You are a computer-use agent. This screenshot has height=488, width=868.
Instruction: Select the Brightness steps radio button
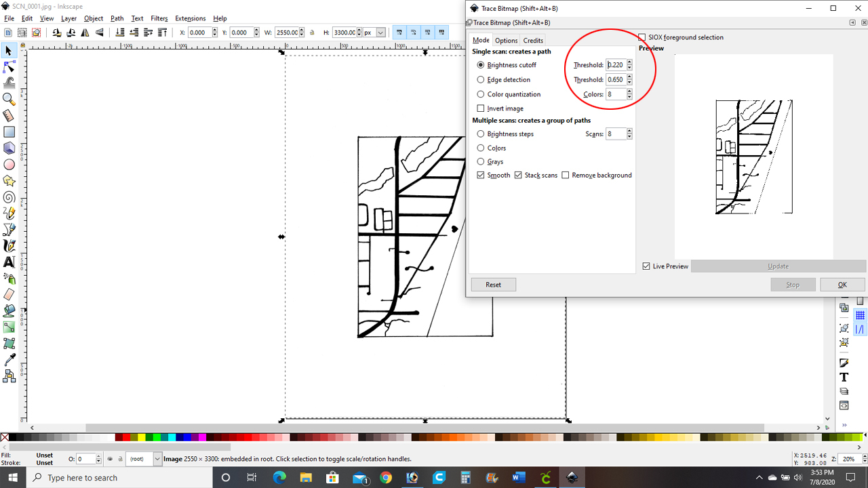(481, 134)
